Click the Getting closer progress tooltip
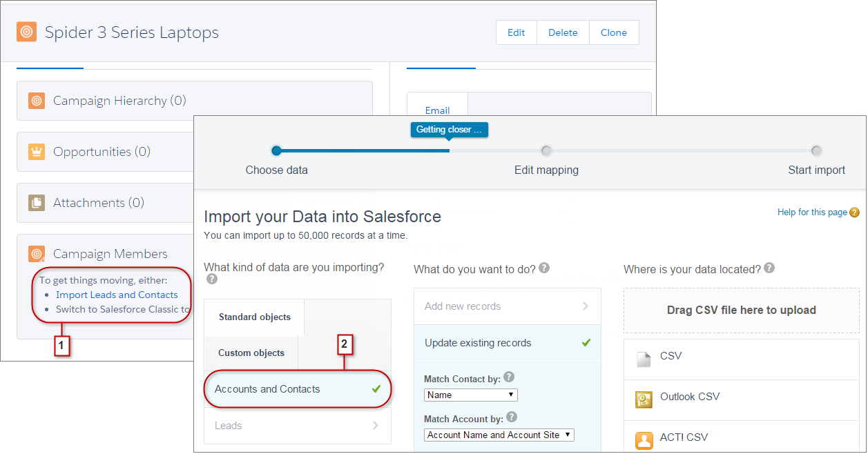This screenshot has width=868, height=454. point(450,129)
